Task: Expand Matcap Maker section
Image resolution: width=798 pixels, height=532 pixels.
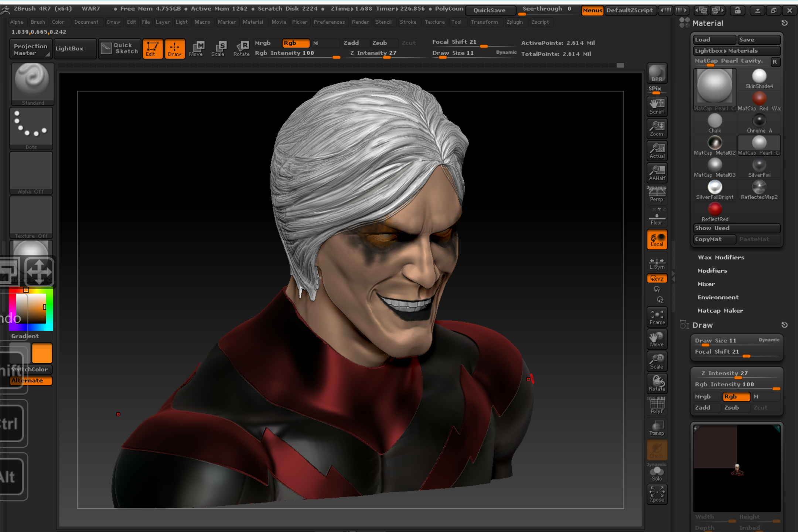Action: click(720, 311)
